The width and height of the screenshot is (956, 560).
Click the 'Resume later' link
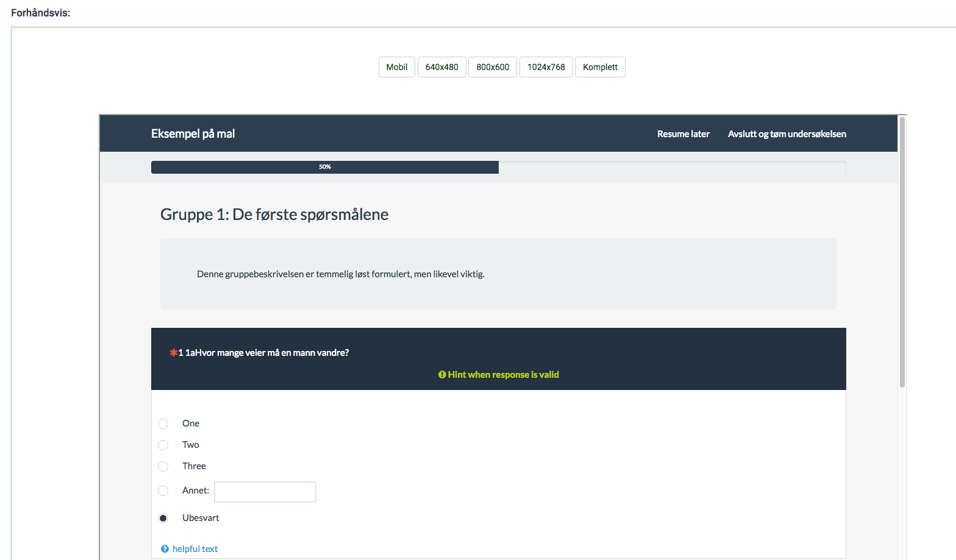(x=683, y=134)
